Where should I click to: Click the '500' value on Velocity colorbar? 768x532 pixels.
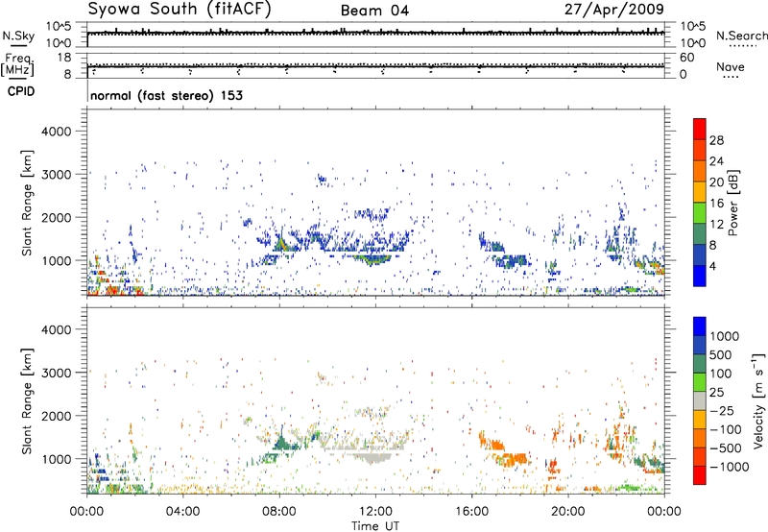720,355
